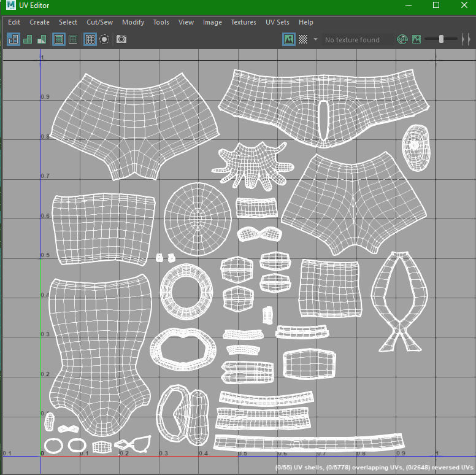
Task: Toggle the grid display icon
Action: click(x=90, y=39)
